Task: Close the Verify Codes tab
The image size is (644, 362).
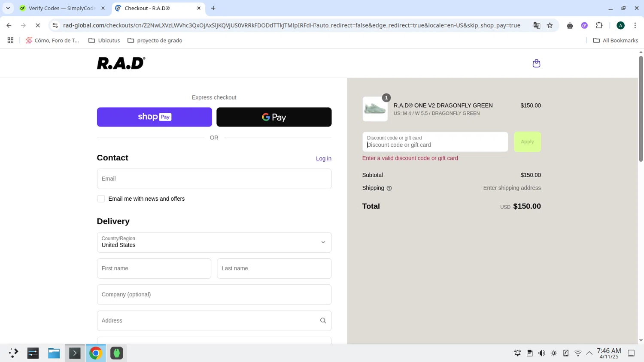Action: click(103, 8)
